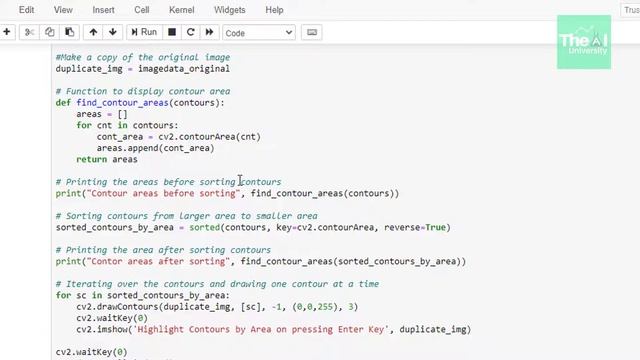Restart the kernel with the circular arrow
The image size is (640, 360).
point(190,32)
